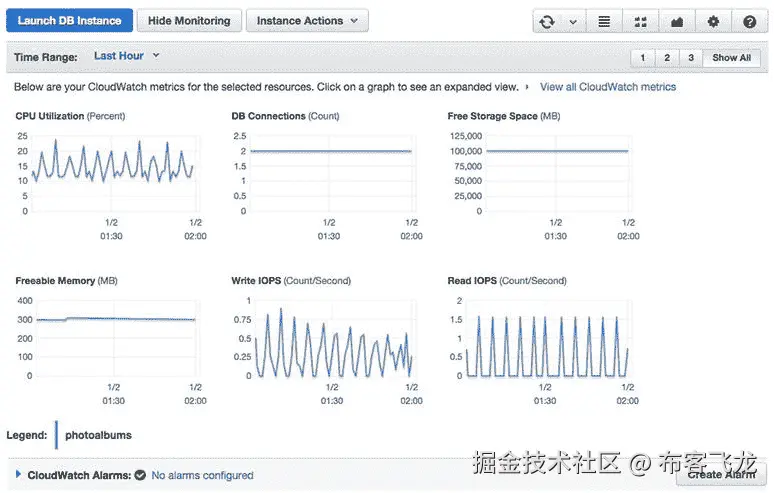Click Launch DB Instance button
Image resolution: width=774 pixels, height=493 pixels.
coord(70,21)
